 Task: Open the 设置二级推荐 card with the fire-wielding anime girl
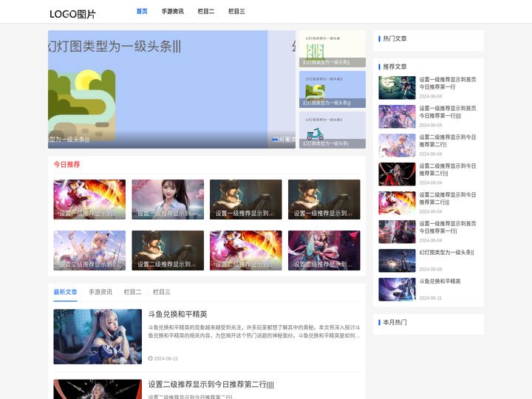[x=246, y=250]
